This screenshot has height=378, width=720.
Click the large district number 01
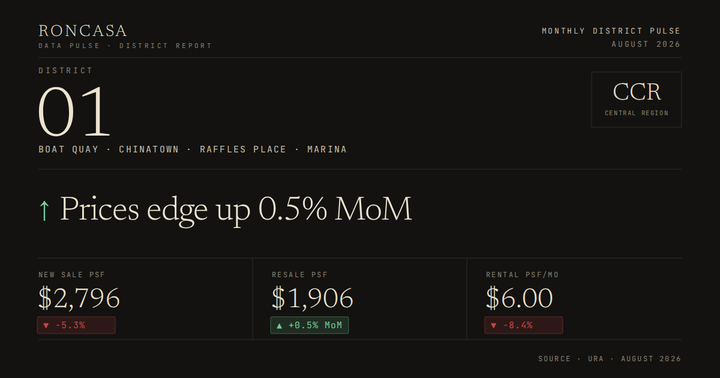pyautogui.click(x=74, y=112)
